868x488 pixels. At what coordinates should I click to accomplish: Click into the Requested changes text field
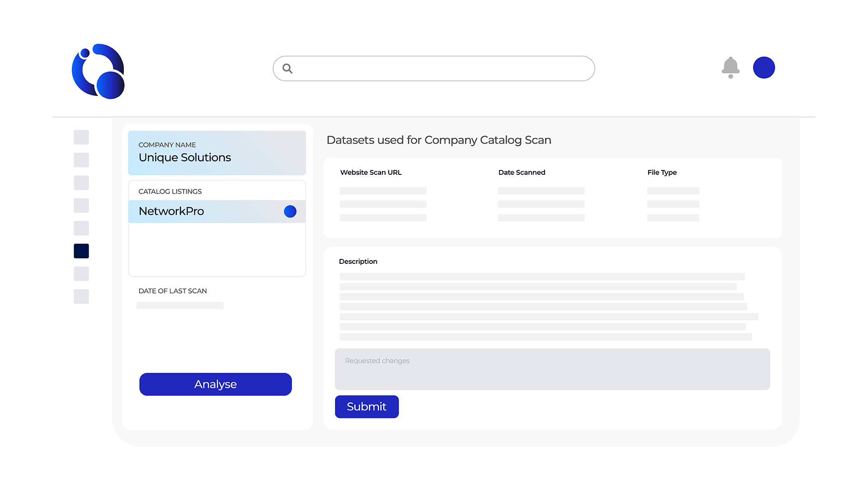(x=552, y=369)
